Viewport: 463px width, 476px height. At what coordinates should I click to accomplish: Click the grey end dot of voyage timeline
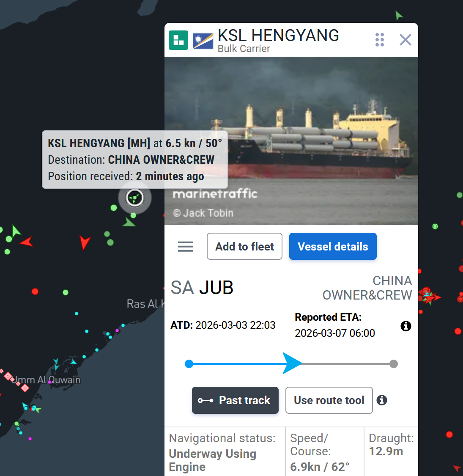click(x=394, y=364)
